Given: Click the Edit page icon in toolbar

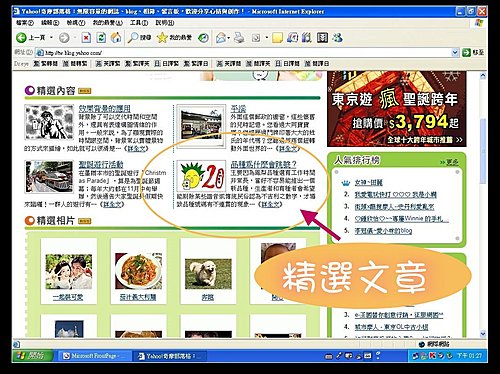Looking at the screenshot, I should 256,38.
